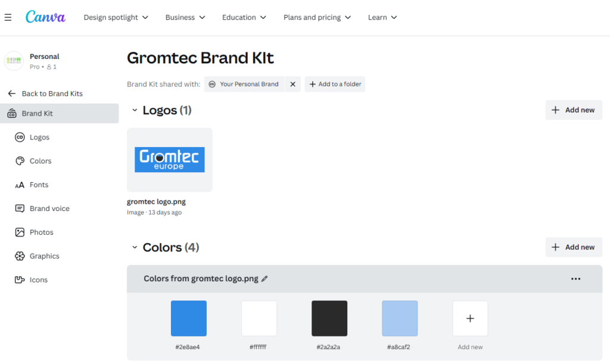Edit palette name with pencil icon
The width and height of the screenshot is (610, 364).
(x=264, y=279)
